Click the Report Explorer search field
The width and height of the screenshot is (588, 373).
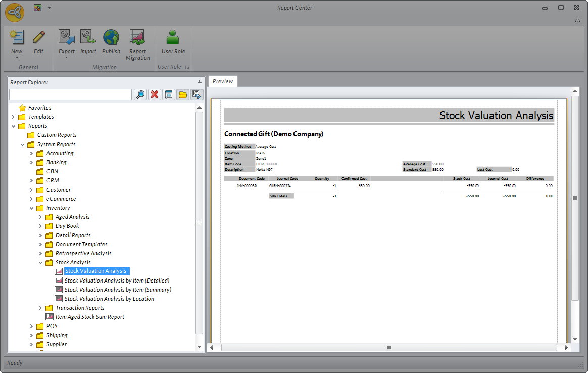(x=70, y=95)
